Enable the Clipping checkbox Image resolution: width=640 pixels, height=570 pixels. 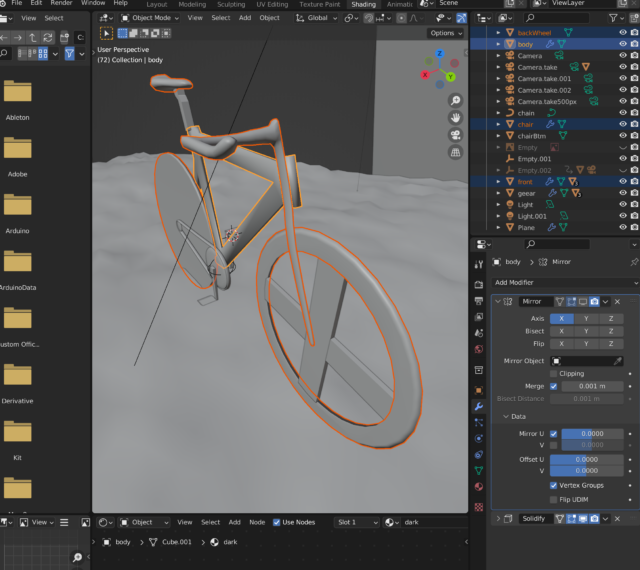(x=554, y=373)
